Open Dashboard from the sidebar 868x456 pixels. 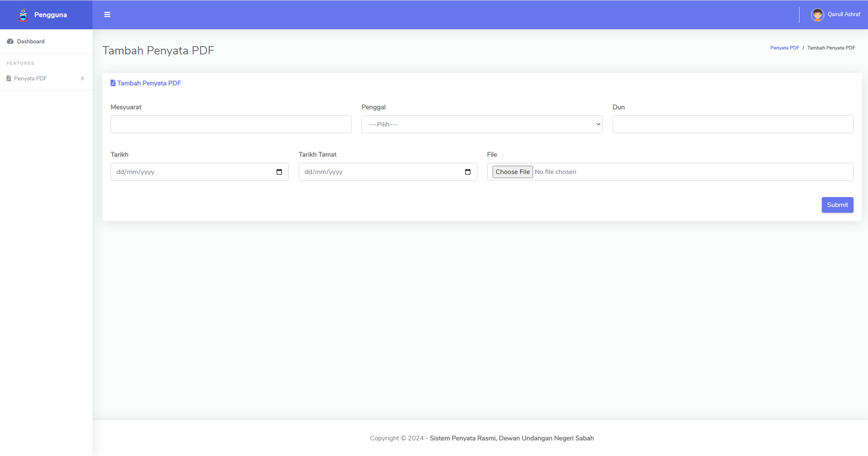tap(31, 41)
